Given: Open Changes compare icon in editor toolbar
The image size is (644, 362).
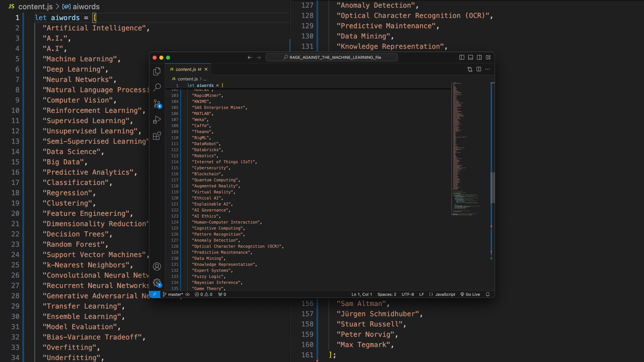Looking at the screenshot, I should [x=470, y=69].
